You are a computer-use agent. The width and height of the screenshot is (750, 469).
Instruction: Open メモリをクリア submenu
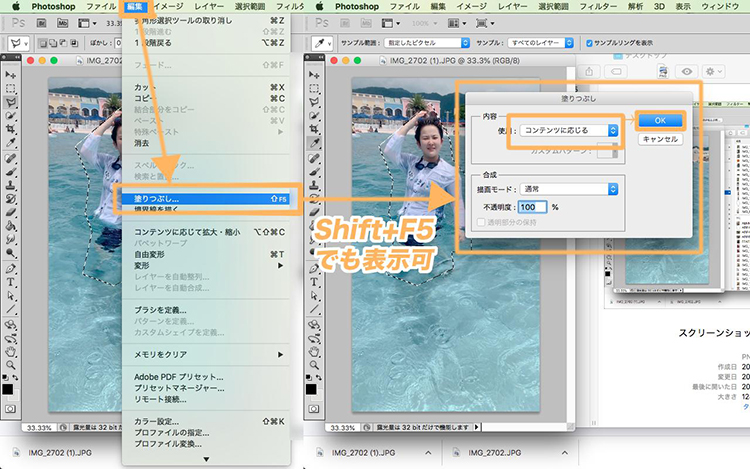click(x=206, y=354)
